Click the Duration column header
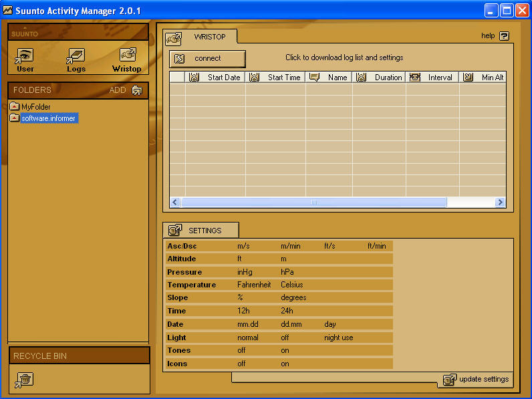Viewport: 532px width, 399px height. pos(388,78)
